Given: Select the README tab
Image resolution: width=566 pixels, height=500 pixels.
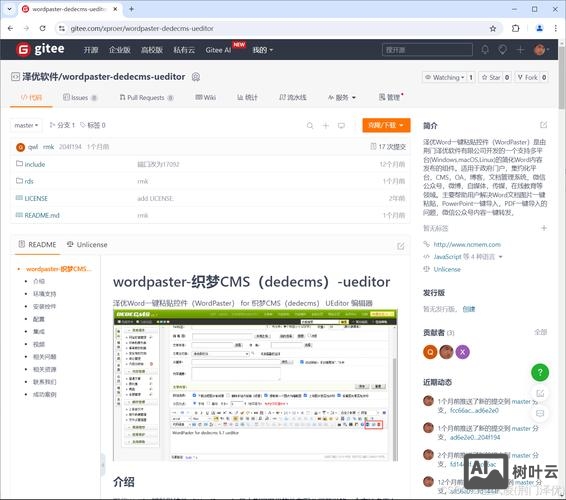Looking at the screenshot, I should (37, 245).
